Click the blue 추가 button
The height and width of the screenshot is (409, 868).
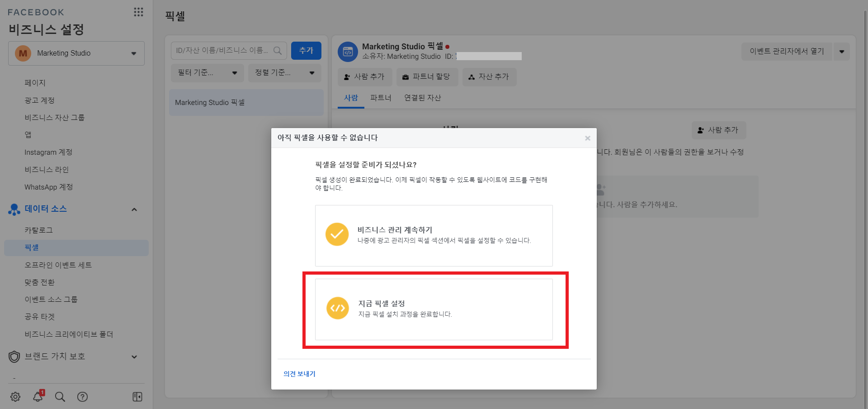(306, 51)
